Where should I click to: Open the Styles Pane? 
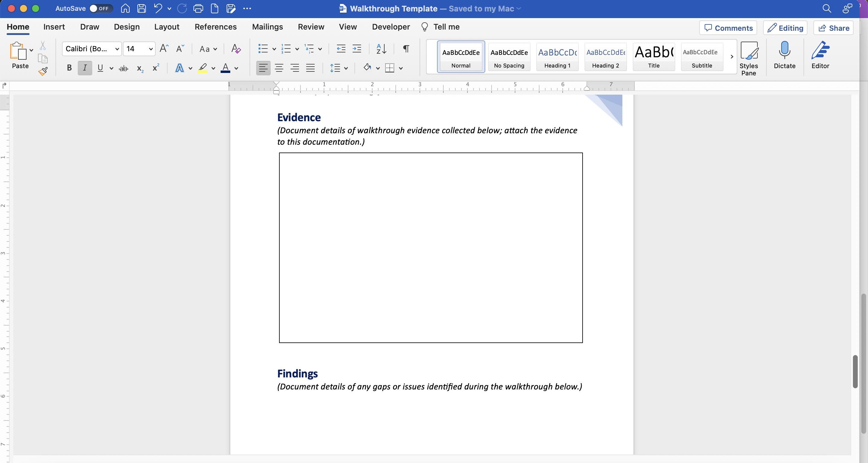749,58
